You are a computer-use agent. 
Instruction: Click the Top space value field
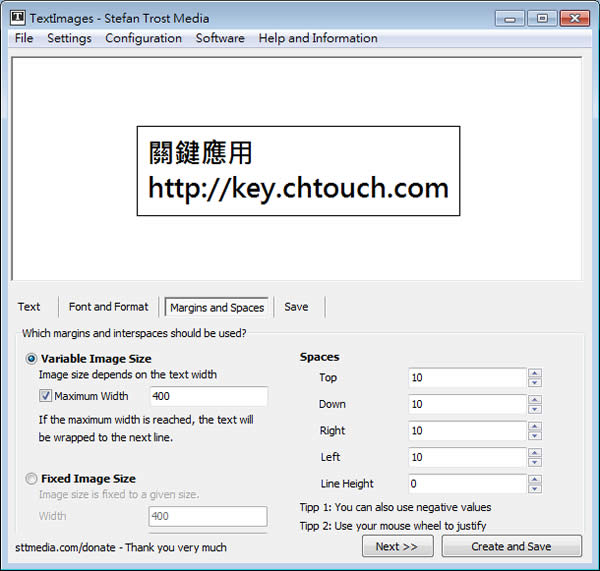(467, 378)
